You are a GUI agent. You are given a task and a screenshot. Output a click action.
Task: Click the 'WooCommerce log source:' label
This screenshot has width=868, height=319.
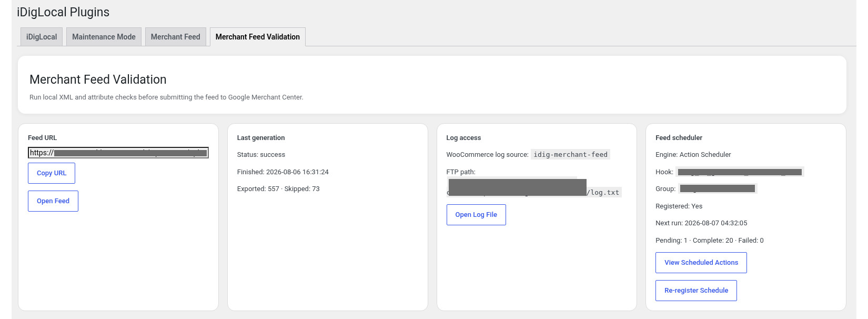[487, 155]
